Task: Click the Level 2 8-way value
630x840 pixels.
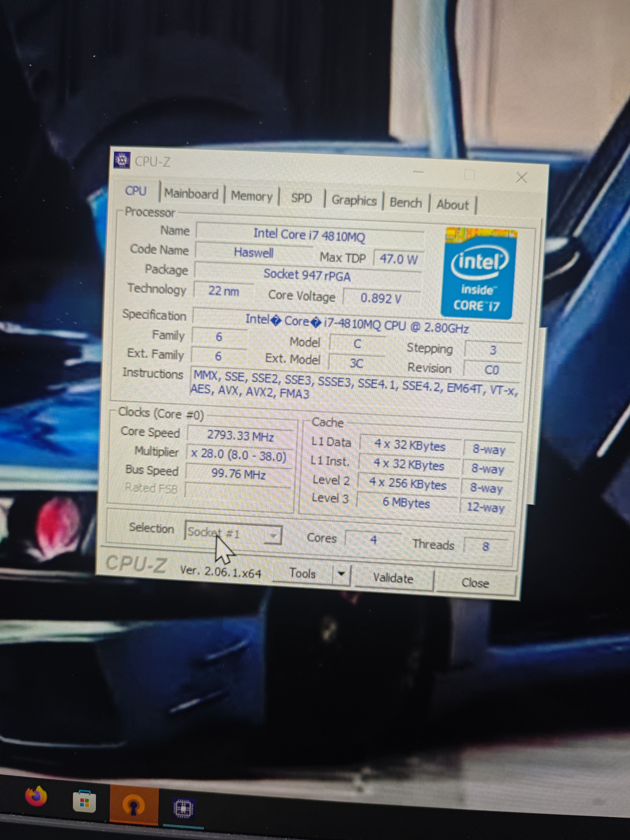Action: pos(487,488)
